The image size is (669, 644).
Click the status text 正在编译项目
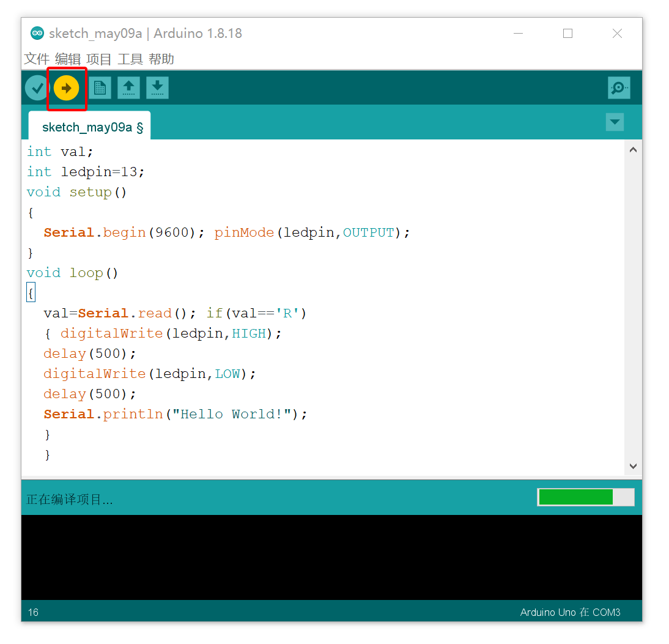[55, 500]
